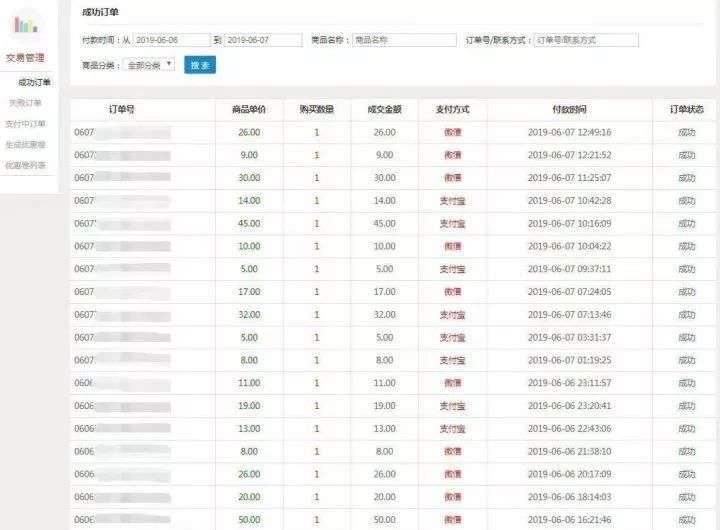Screen dimensions: 720x530
Task: Click deal amount 32.00 in 07:13:46 row
Action: [x=384, y=315]
